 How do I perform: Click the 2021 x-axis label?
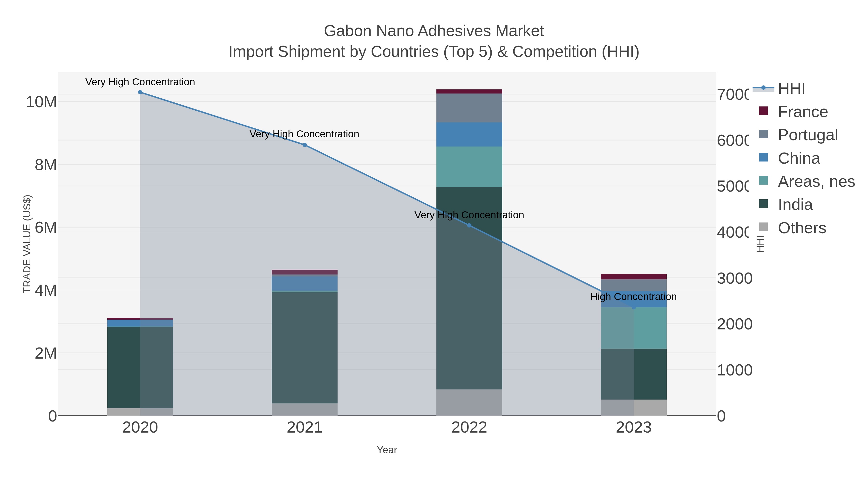[x=305, y=428]
